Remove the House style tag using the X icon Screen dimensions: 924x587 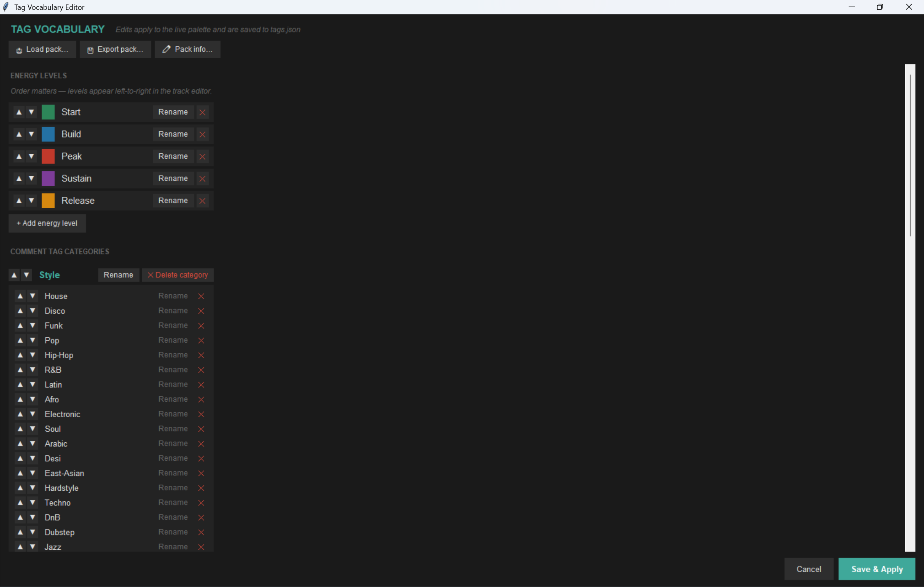[x=201, y=296]
